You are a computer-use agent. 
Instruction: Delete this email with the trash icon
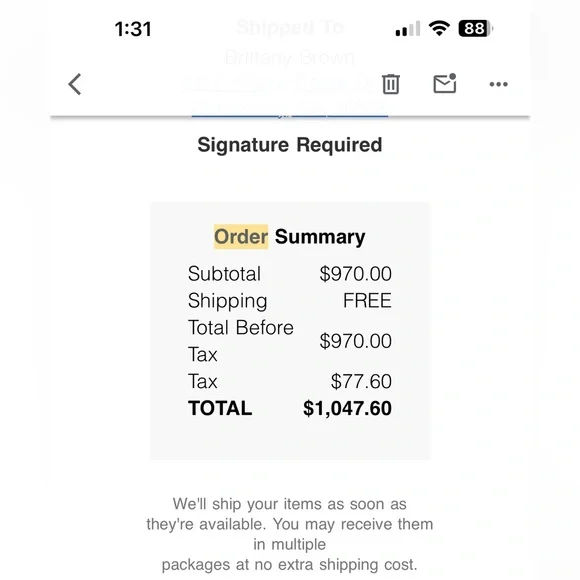[391, 84]
